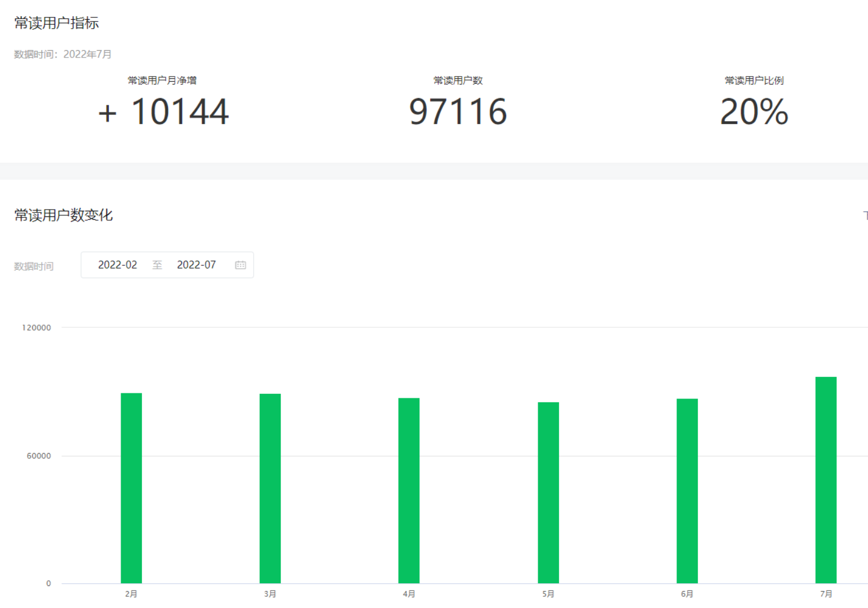
Task: Click the 3月 x-axis label
Action: coord(270,594)
